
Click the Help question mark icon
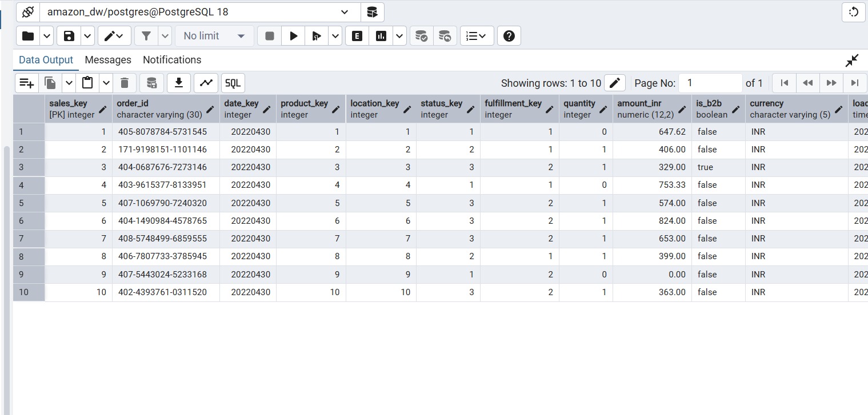point(509,36)
